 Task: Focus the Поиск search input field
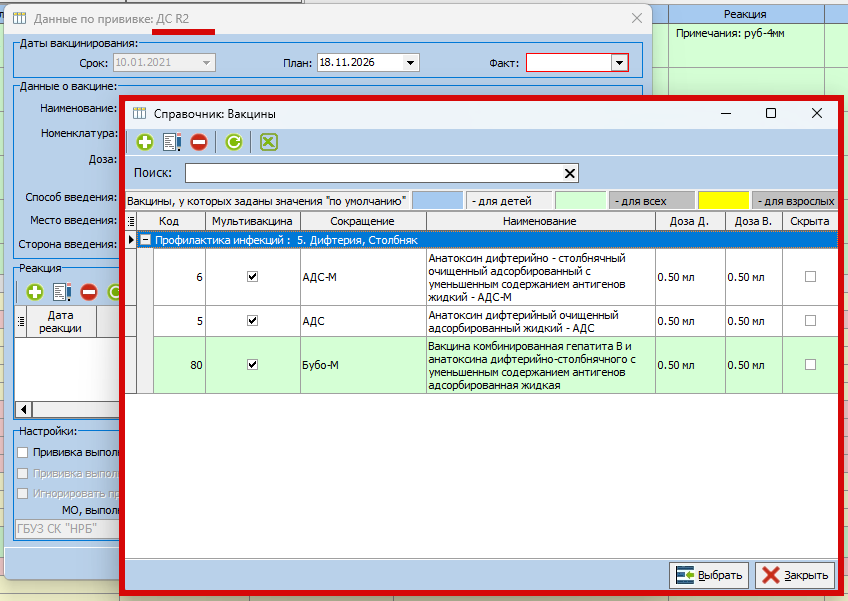pos(374,173)
